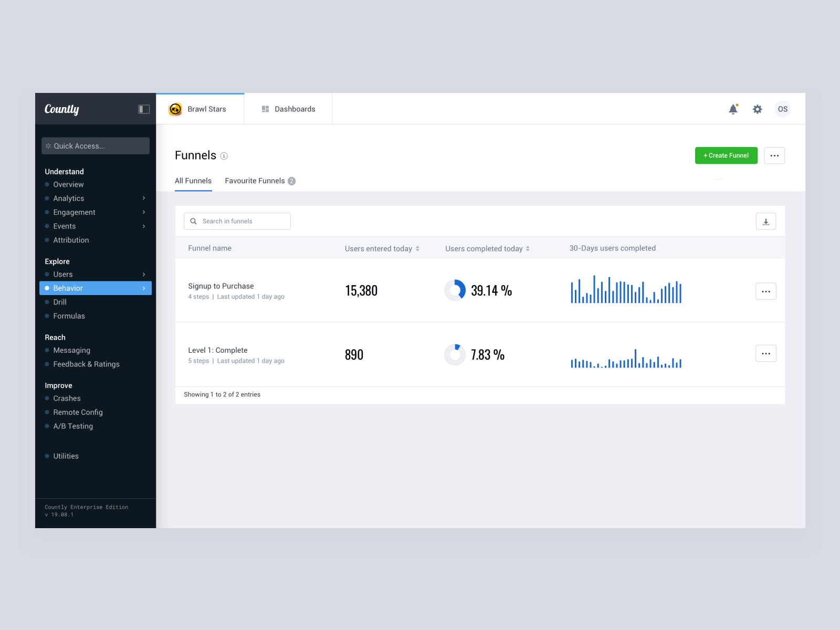Open the Drill link in the sidebar
Viewport: 840px width, 630px height.
click(59, 302)
